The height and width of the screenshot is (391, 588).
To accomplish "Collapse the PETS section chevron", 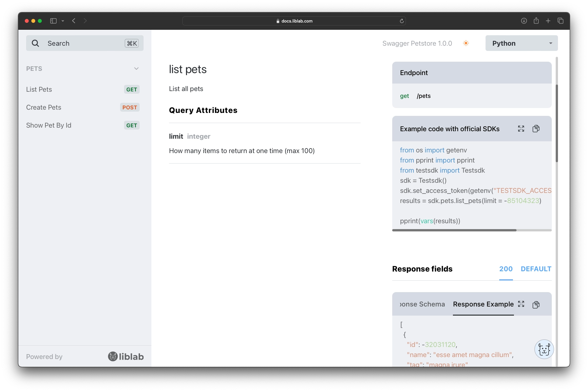I will click(136, 69).
